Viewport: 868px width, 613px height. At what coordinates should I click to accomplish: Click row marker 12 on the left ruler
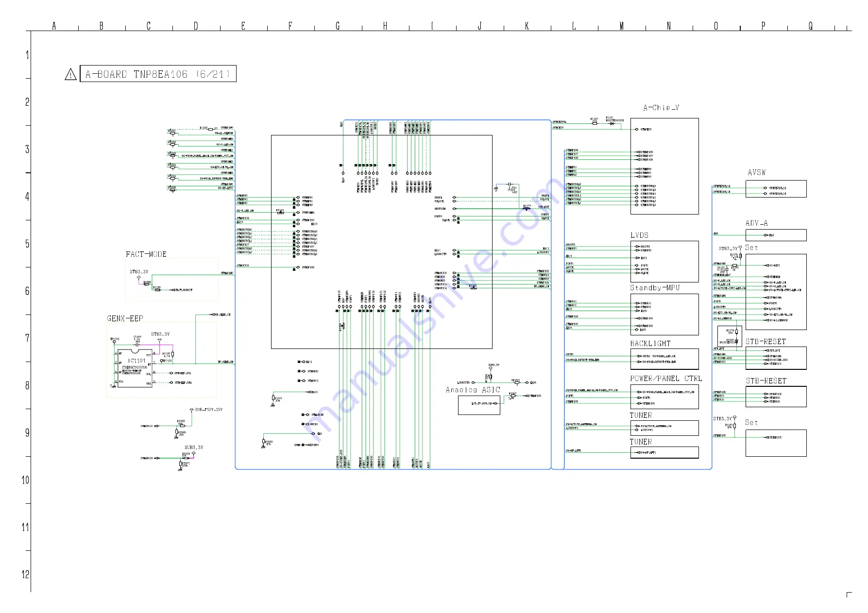point(25,575)
